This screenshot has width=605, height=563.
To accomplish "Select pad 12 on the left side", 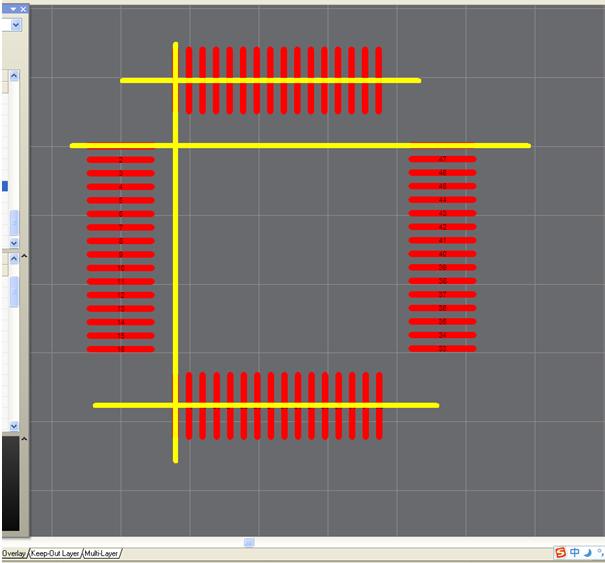I will (120, 295).
